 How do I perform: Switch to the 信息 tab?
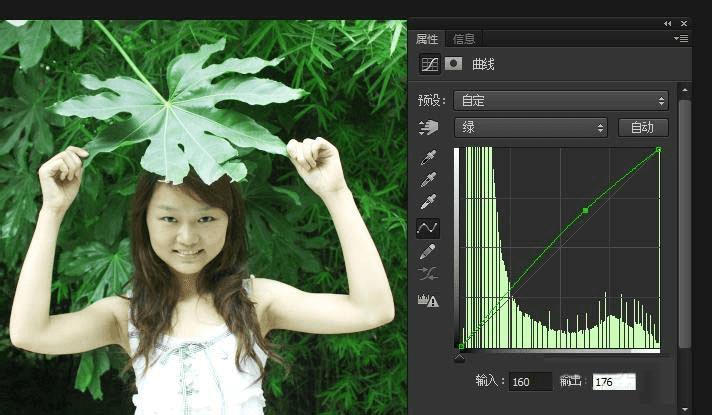pos(464,39)
